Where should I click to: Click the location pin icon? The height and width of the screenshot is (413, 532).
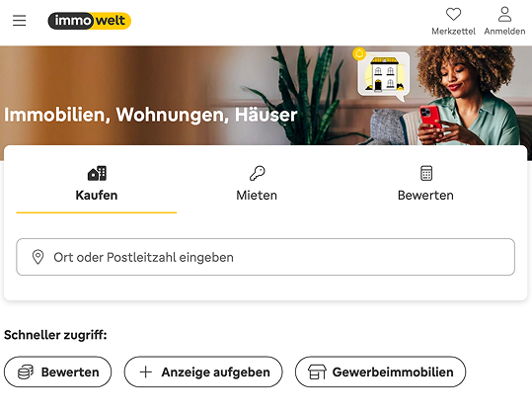tap(38, 257)
